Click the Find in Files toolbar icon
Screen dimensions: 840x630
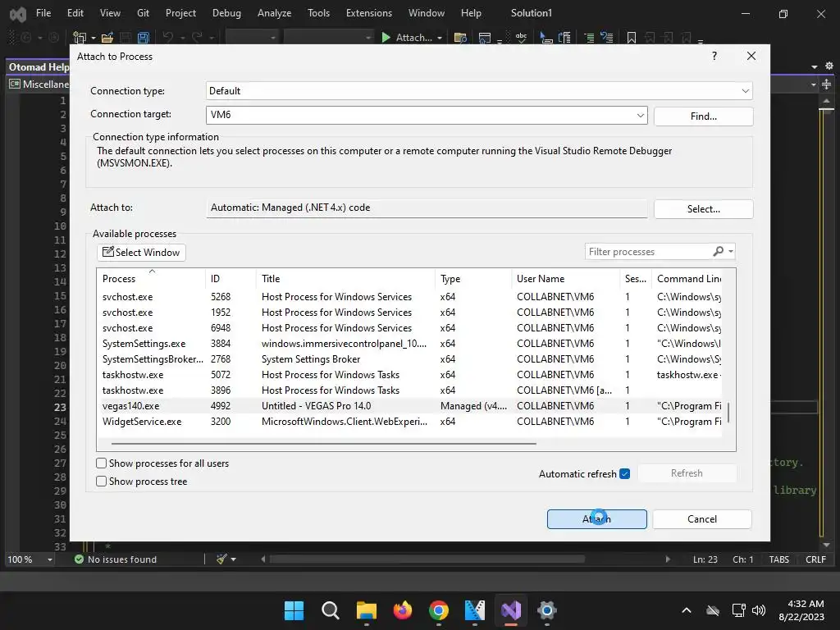tap(460, 38)
